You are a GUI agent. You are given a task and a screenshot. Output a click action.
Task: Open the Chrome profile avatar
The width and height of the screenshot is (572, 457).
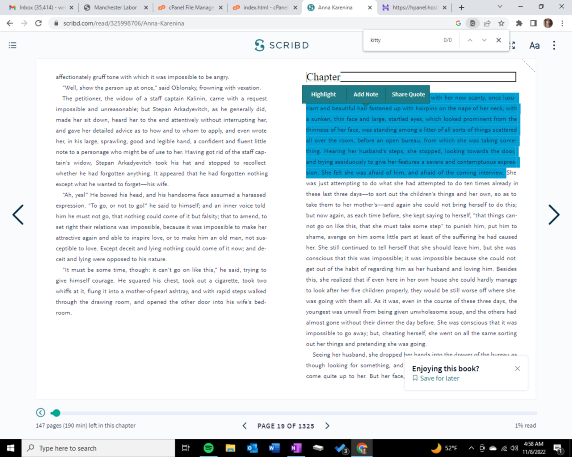coord(548,23)
